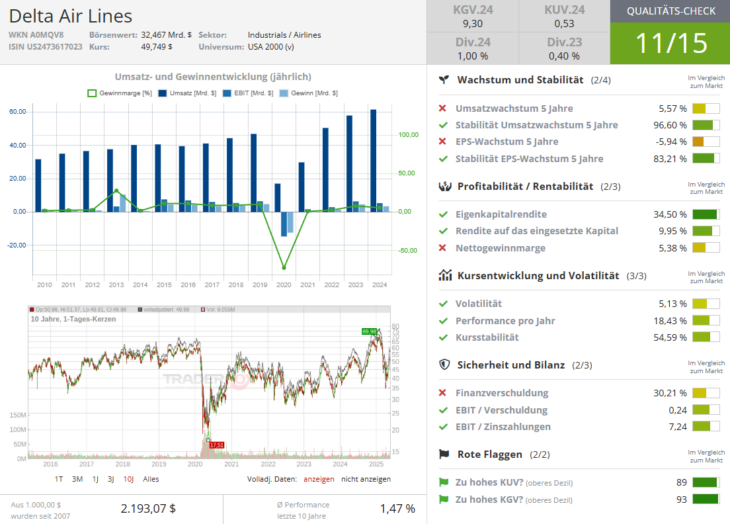Click the nicht anzeigen link for Volladj. Daten
The image size is (730, 524).
pyautogui.click(x=366, y=479)
